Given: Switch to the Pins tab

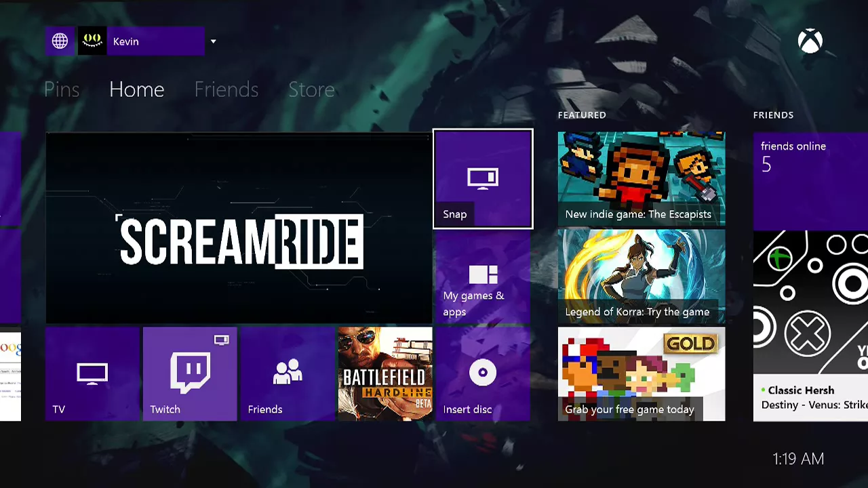Looking at the screenshot, I should pyautogui.click(x=62, y=89).
